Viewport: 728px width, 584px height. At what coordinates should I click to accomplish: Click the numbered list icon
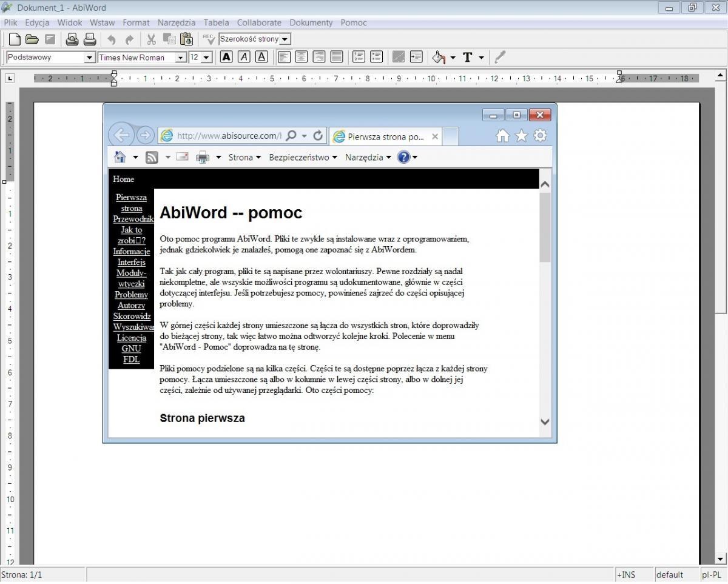(x=359, y=57)
